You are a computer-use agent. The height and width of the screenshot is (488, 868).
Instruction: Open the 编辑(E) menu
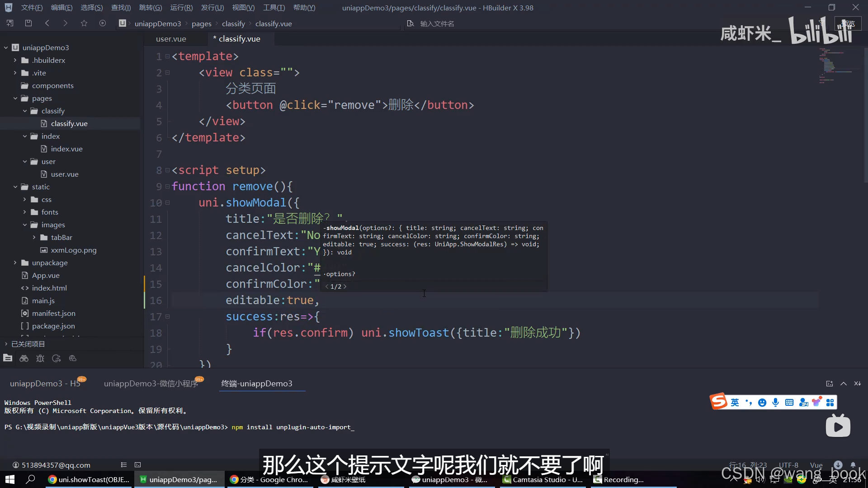(61, 8)
